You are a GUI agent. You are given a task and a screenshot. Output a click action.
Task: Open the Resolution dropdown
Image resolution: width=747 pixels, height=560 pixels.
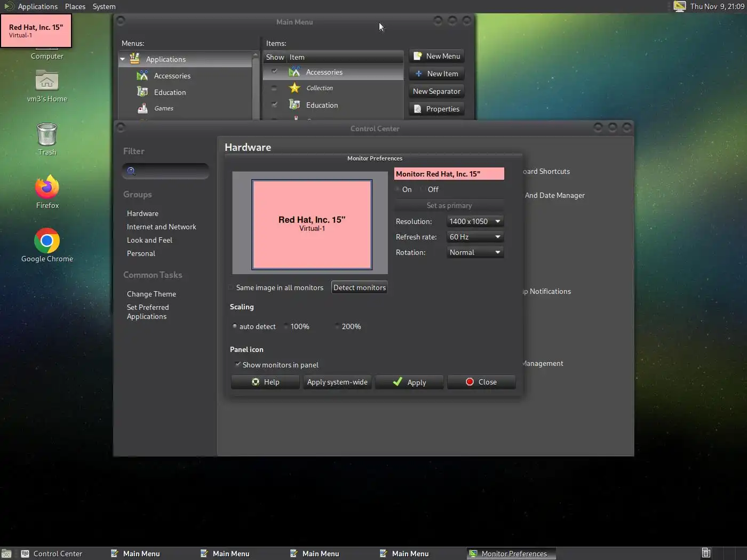[475, 221]
